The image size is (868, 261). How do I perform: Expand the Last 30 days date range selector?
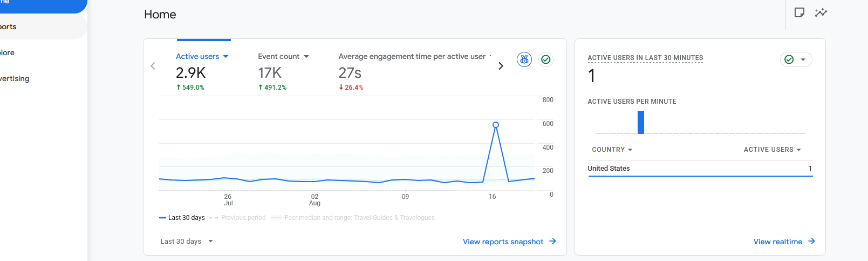187,242
